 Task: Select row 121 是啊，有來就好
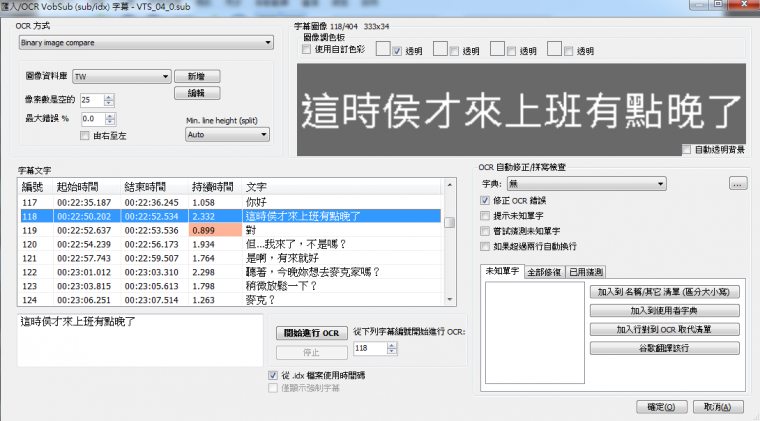231,258
